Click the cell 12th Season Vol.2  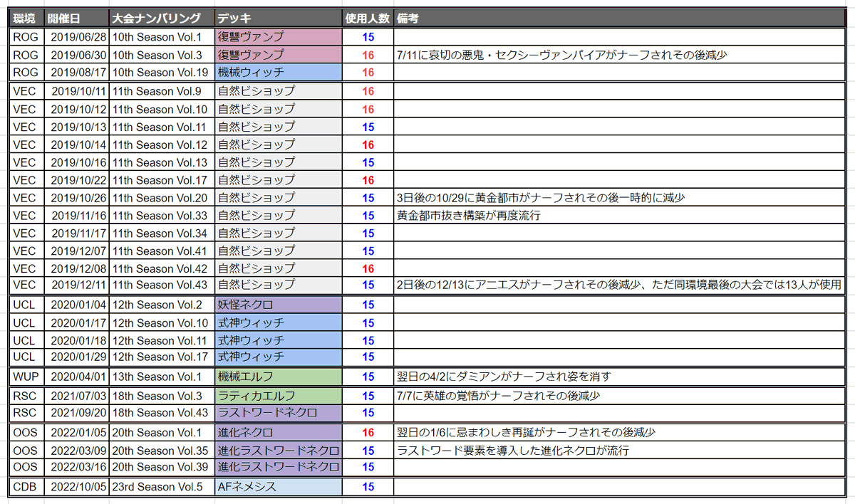162,305
